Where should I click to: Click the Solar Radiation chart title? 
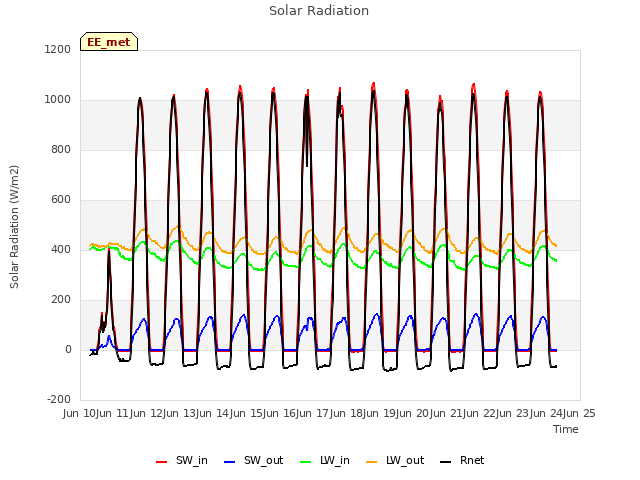tap(319, 11)
